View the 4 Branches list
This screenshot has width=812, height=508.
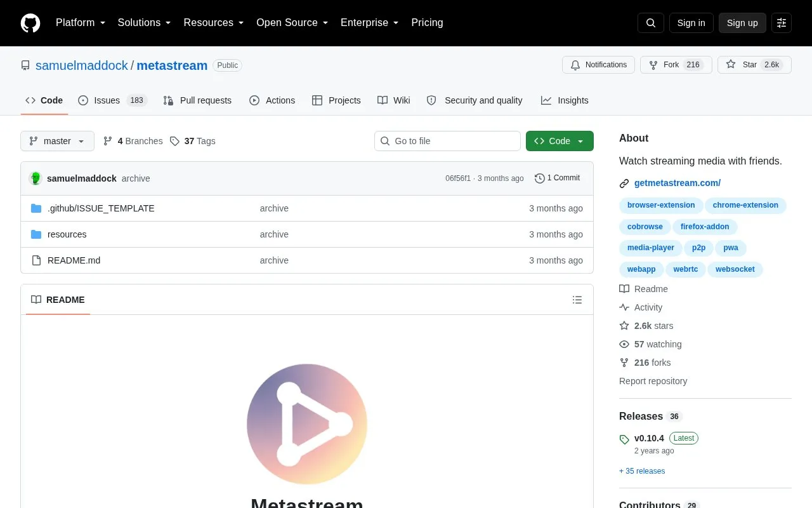click(133, 141)
